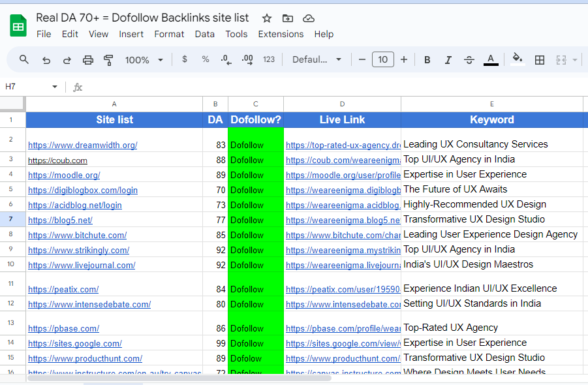
Task: Apply Format as percent
Action: click(x=205, y=59)
